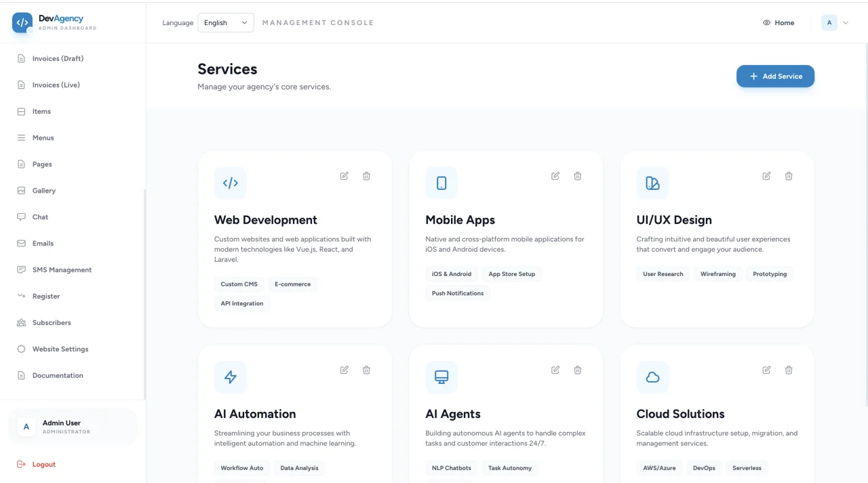The height and width of the screenshot is (483, 868).
Task: Click the Web Development card title
Action: click(x=266, y=220)
